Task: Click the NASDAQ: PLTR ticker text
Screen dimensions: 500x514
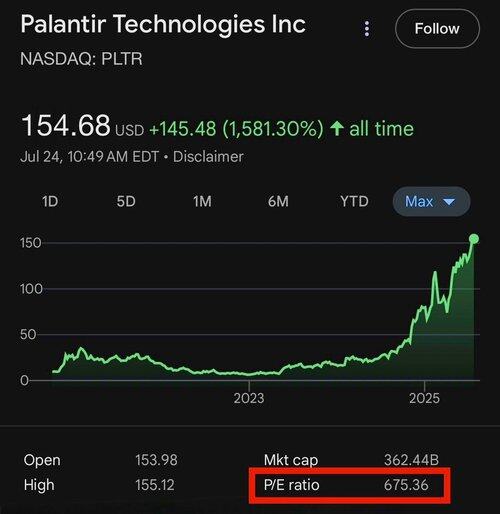Action: [x=81, y=59]
